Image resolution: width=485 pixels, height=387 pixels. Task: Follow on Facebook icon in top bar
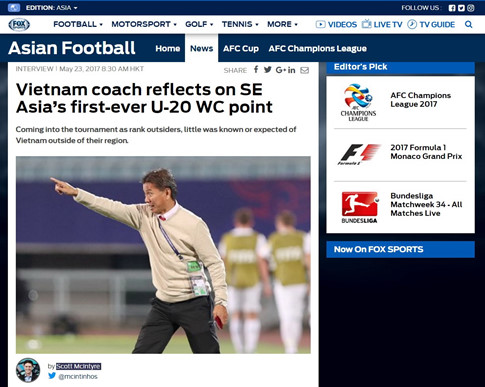click(x=452, y=8)
